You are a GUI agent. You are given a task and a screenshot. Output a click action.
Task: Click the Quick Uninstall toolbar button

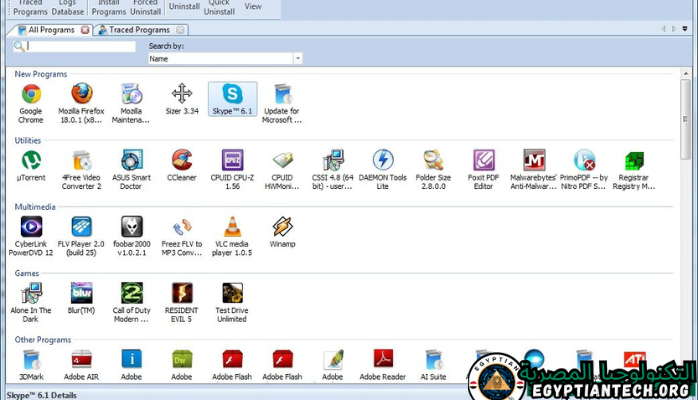pyautogui.click(x=219, y=8)
